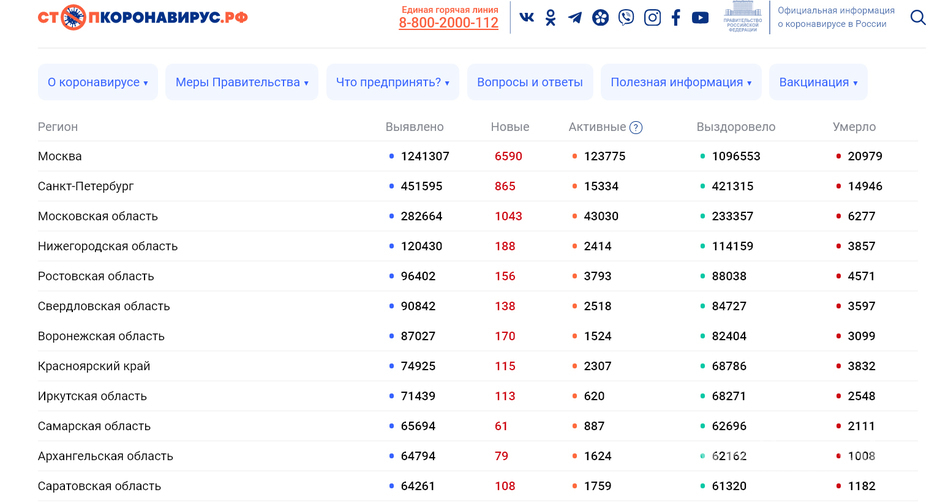This screenshot has height=503, width=940.
Task: Open the VK social page icon
Action: (x=526, y=18)
